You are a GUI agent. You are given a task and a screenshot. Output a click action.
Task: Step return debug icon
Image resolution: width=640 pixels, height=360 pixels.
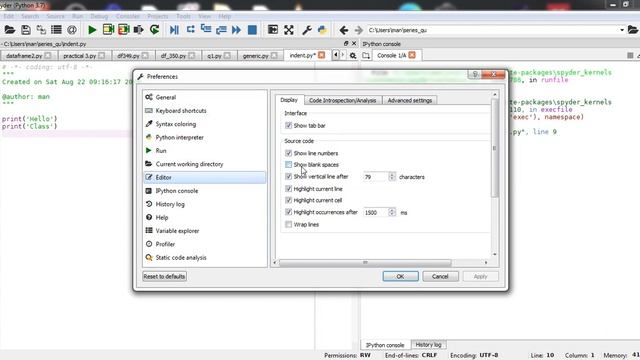221,30
